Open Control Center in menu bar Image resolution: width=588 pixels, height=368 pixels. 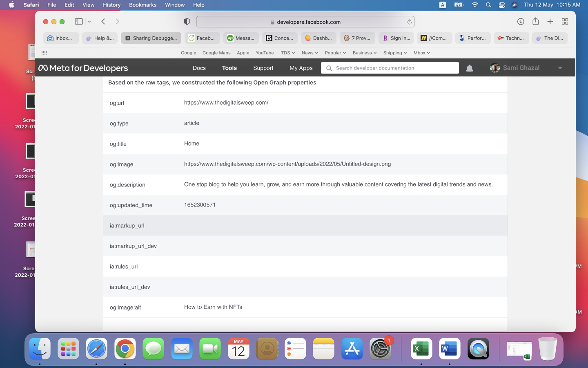501,5
